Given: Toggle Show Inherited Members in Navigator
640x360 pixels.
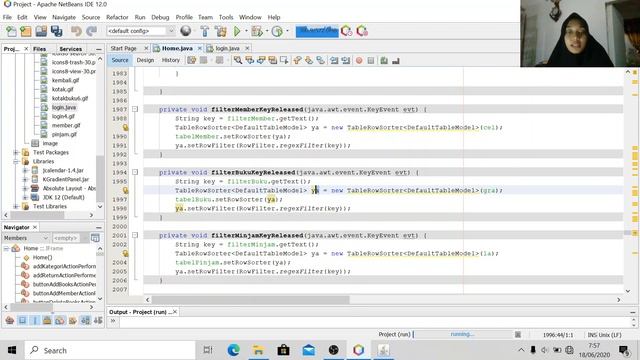Looking at the screenshot, I should [x=9, y=320].
